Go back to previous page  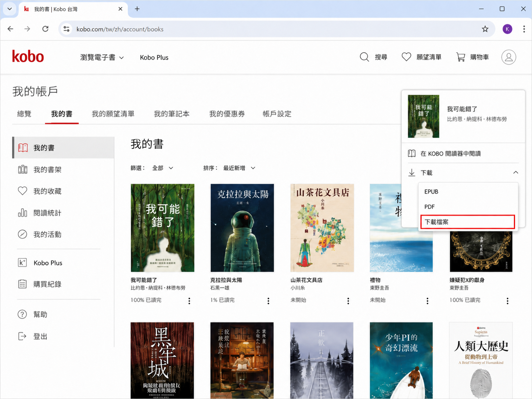pyautogui.click(x=10, y=29)
